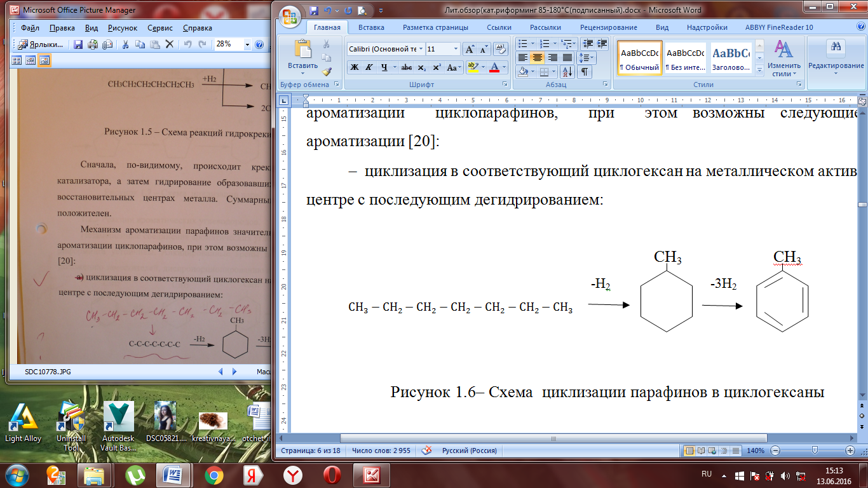Open the bullets list dropdown arrow
The image size is (868, 488).
(x=532, y=44)
